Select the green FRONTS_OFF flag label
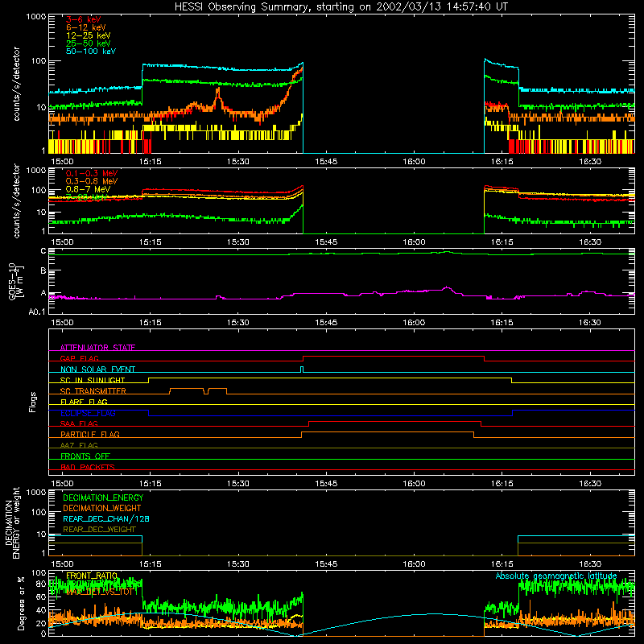Image resolution: width=644 pixels, height=644 pixels. (x=85, y=456)
